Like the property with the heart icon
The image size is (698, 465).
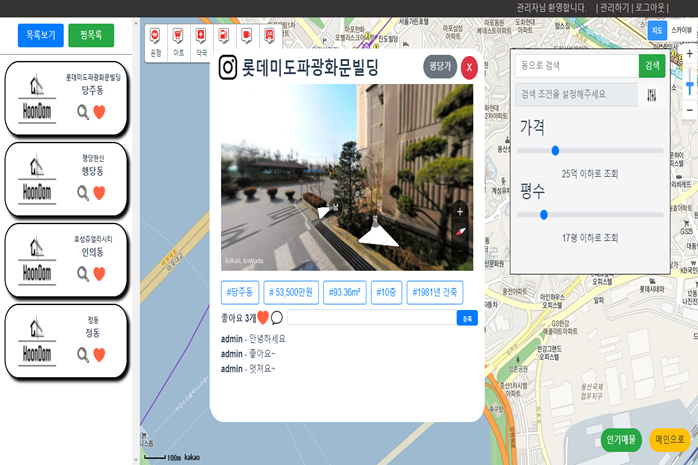tap(263, 318)
